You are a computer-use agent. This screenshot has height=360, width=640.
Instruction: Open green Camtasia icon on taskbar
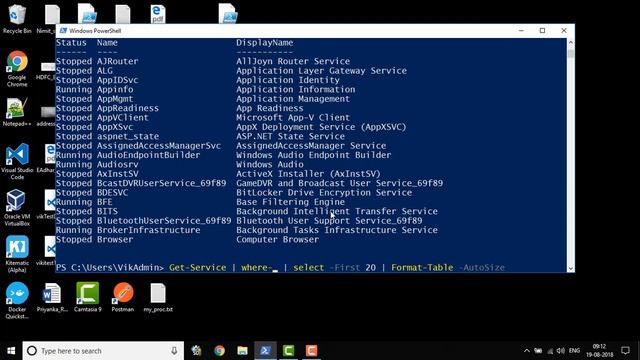(x=289, y=351)
